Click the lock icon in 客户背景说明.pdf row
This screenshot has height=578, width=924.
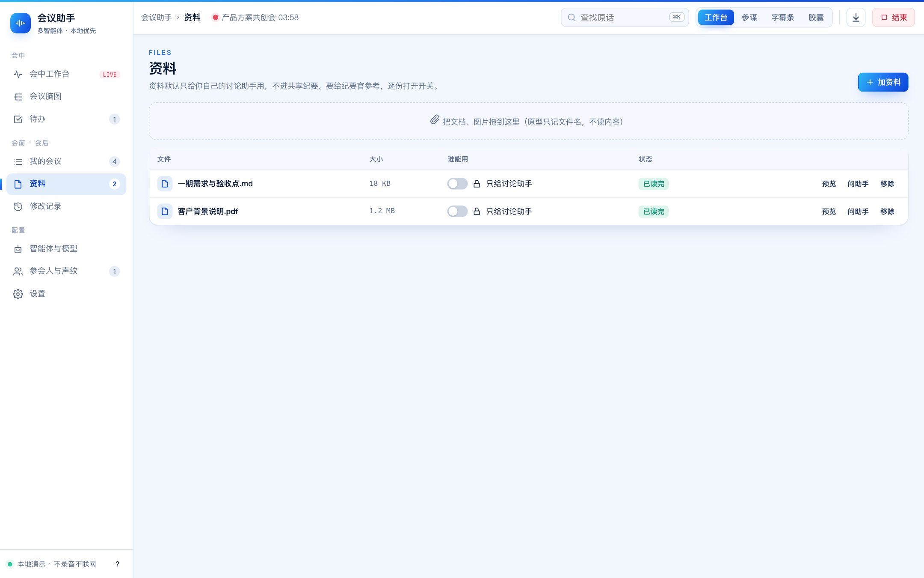tap(477, 212)
